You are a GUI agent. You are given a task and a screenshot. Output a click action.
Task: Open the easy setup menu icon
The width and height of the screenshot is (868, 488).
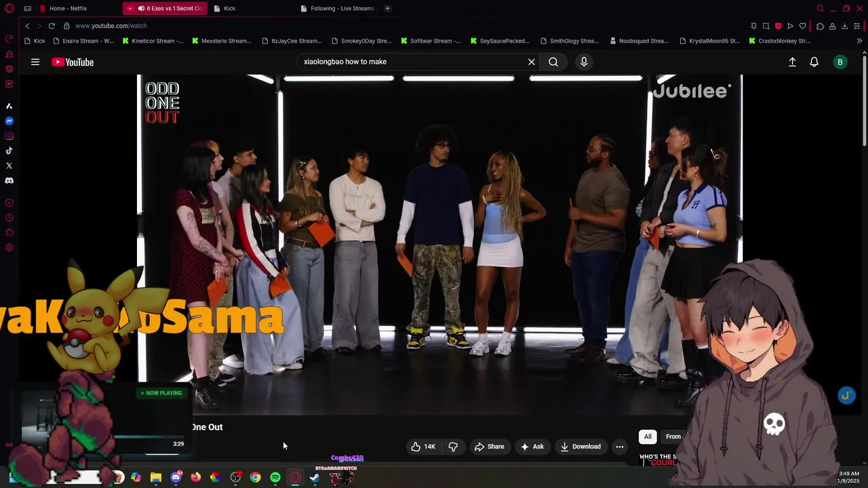858,26
